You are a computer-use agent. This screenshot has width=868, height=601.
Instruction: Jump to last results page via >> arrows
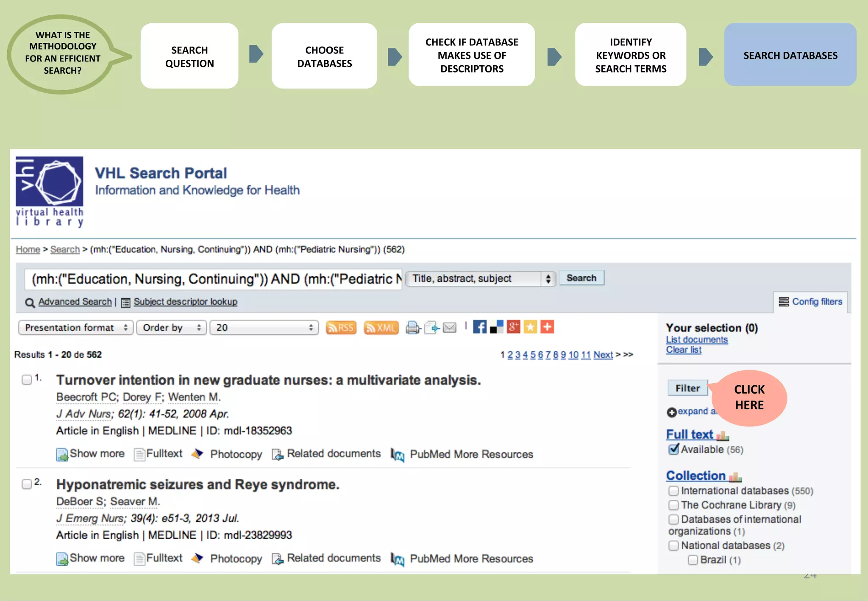tap(628, 355)
